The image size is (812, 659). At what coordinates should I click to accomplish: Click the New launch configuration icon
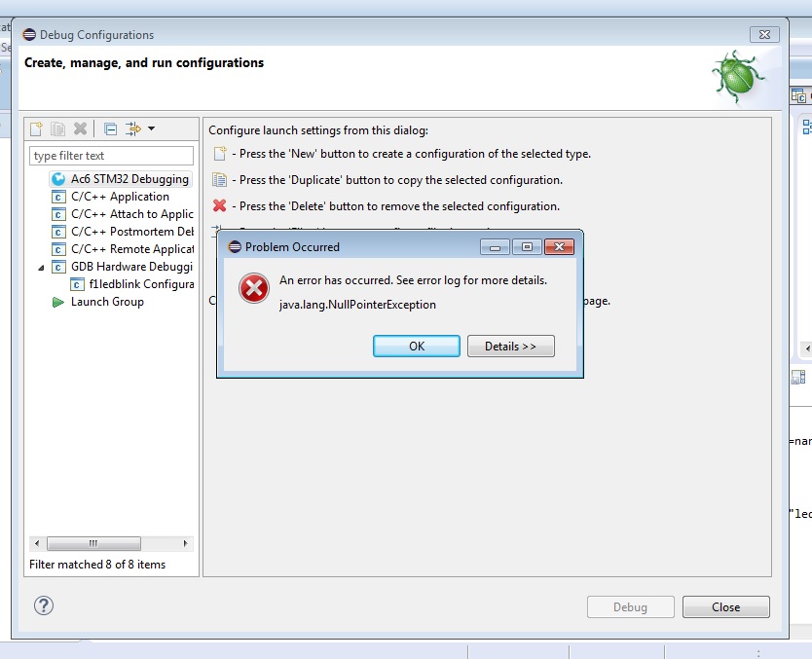37,128
